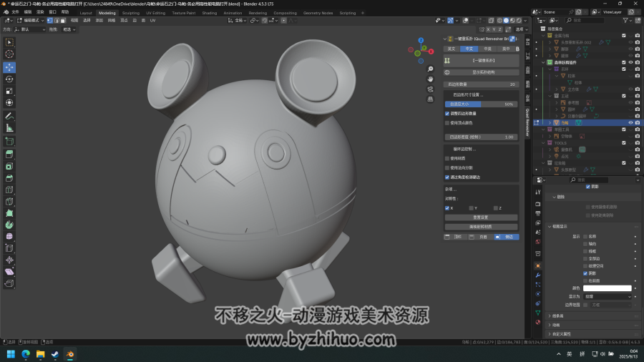644x362 pixels.
Task: Select the Cursor tool in left toolbar
Action: click(x=9, y=54)
